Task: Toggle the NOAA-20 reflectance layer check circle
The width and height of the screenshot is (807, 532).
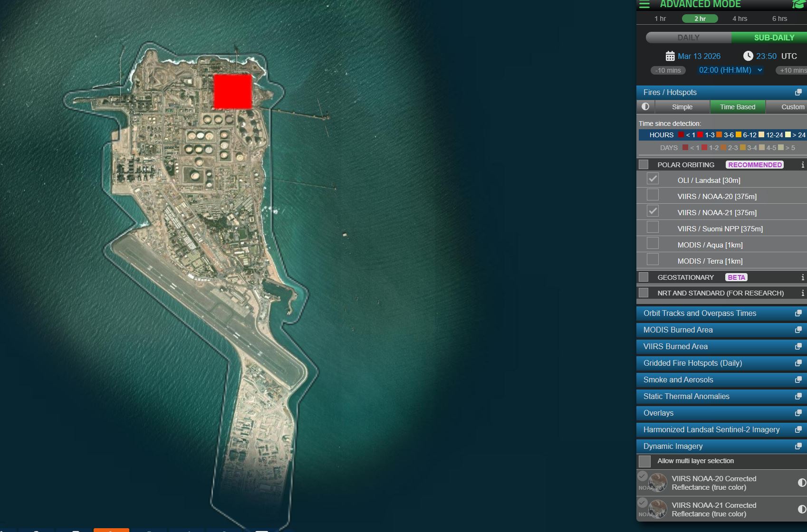Action: tap(643, 476)
